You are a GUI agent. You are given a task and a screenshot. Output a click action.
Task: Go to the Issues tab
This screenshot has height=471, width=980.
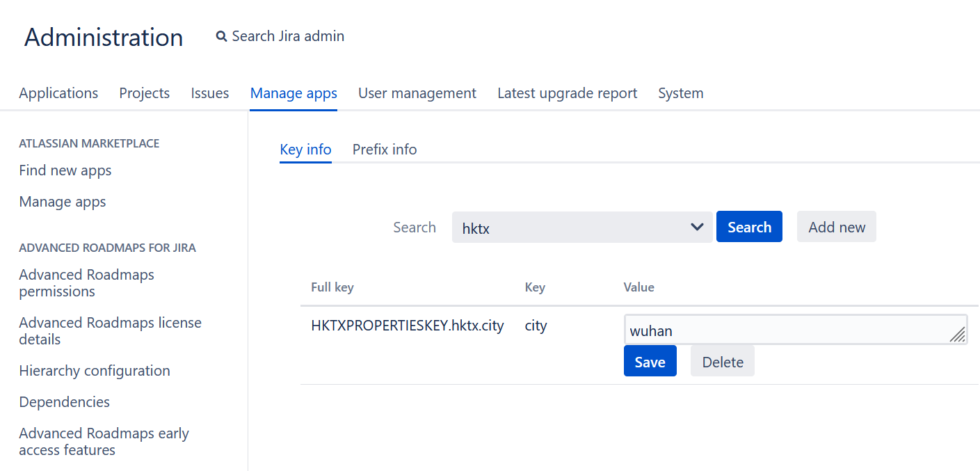click(x=210, y=93)
